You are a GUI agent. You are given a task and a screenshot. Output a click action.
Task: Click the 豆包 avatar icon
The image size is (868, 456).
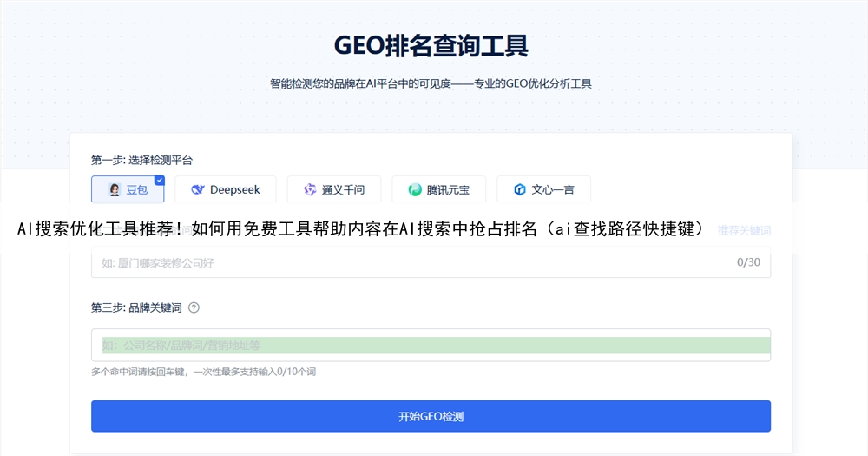[114, 189]
